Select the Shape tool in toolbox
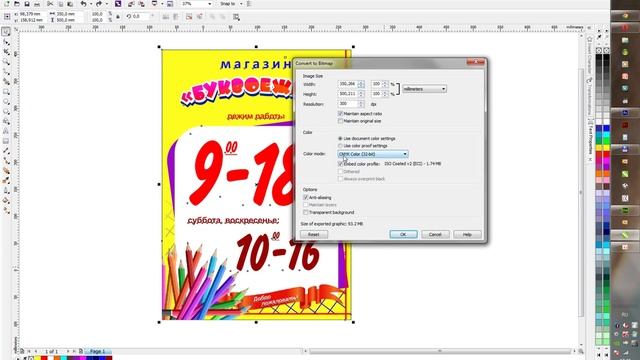Viewport: 640px width, 360px height. (6, 42)
